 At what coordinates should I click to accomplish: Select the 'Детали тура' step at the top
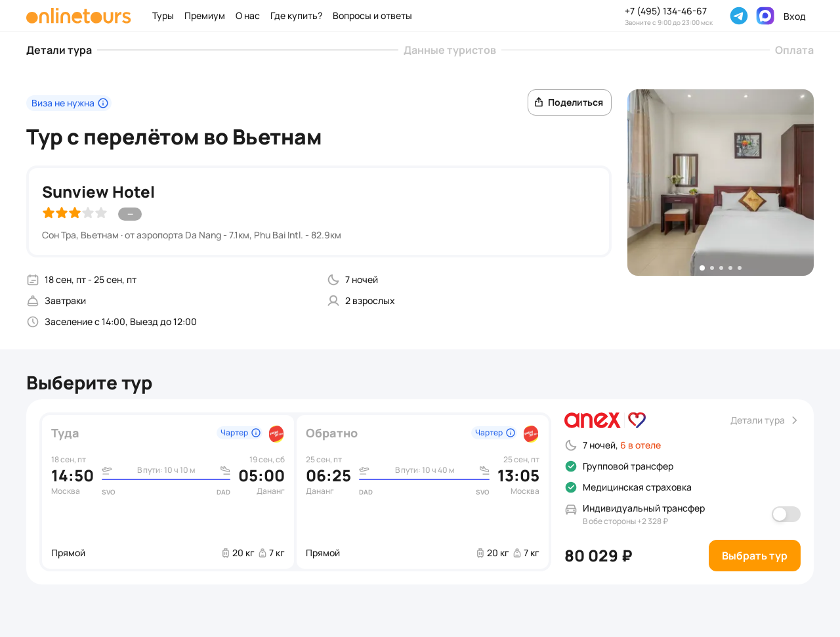tap(59, 50)
